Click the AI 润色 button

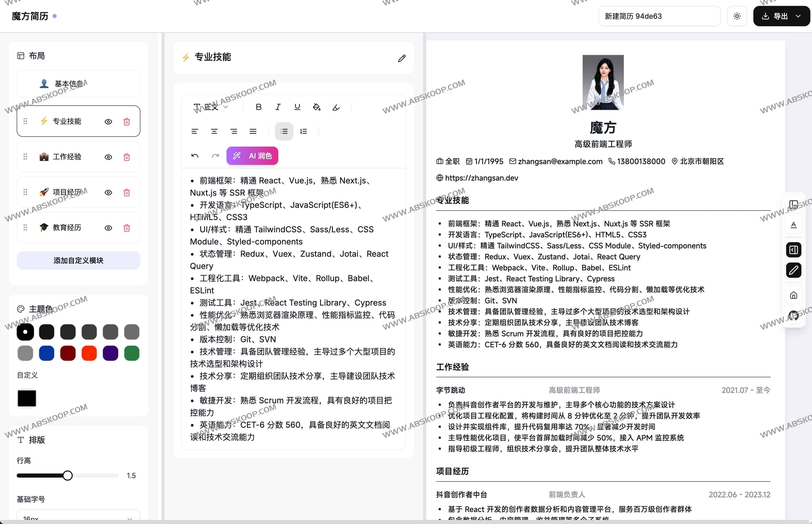pyautogui.click(x=252, y=156)
